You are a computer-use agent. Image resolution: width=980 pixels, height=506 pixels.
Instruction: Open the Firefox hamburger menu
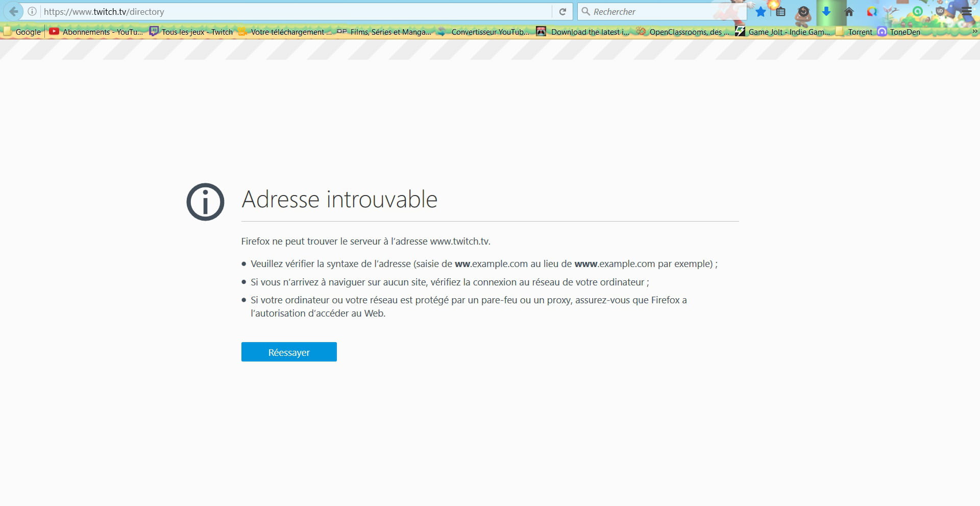pyautogui.click(x=966, y=11)
